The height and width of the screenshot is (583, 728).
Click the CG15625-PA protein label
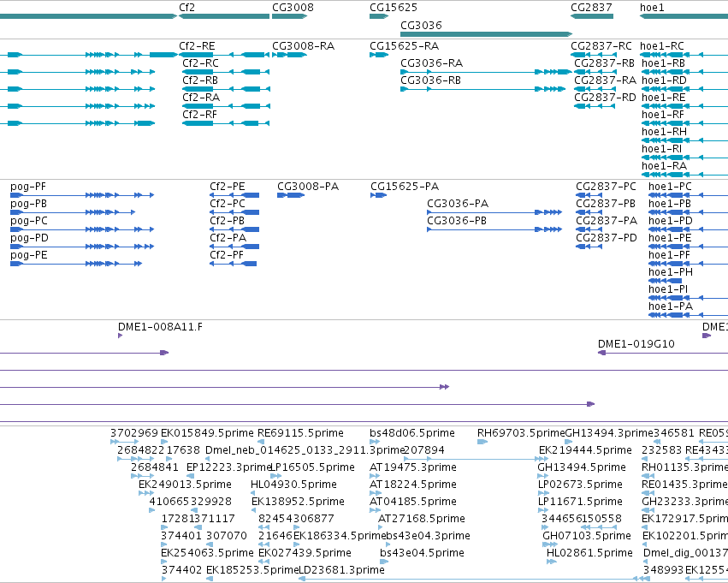click(405, 187)
